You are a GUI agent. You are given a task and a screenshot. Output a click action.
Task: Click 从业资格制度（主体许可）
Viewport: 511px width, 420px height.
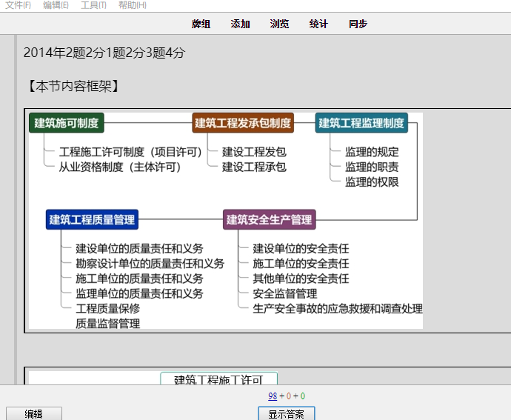(120, 167)
